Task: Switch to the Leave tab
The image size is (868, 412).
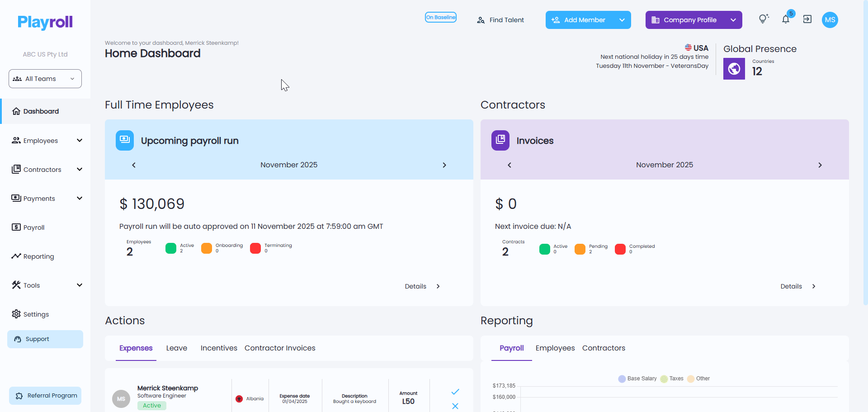Action: pyautogui.click(x=177, y=348)
